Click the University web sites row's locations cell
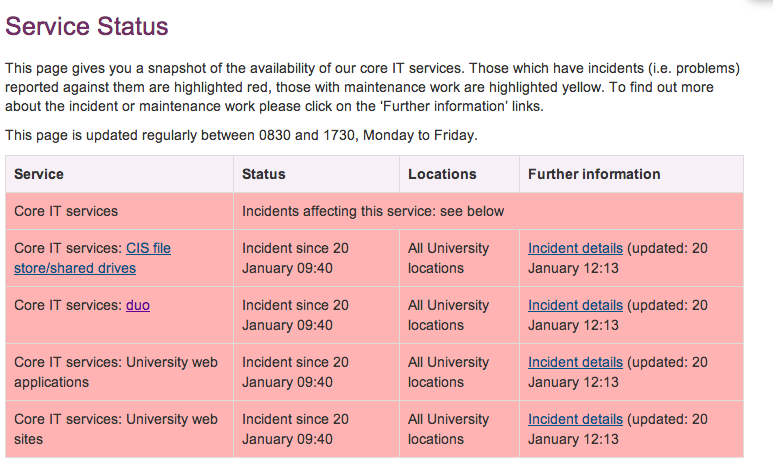The height and width of the screenshot is (472, 773). (x=448, y=429)
